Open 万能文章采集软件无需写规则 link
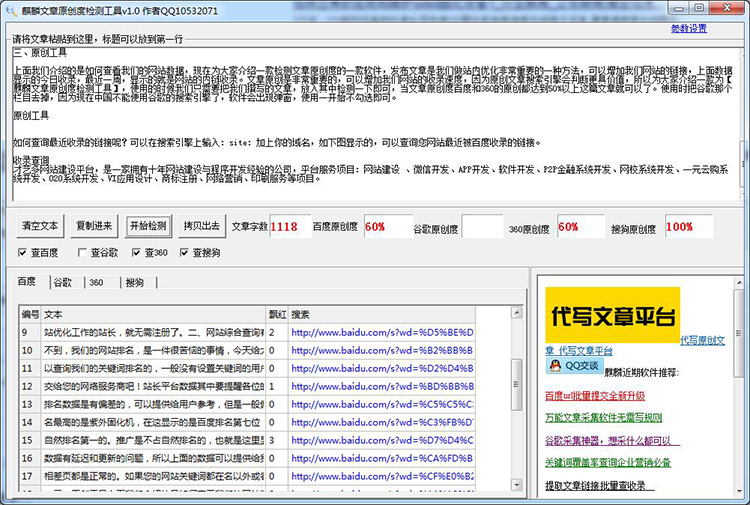The image size is (750, 505). (604, 417)
